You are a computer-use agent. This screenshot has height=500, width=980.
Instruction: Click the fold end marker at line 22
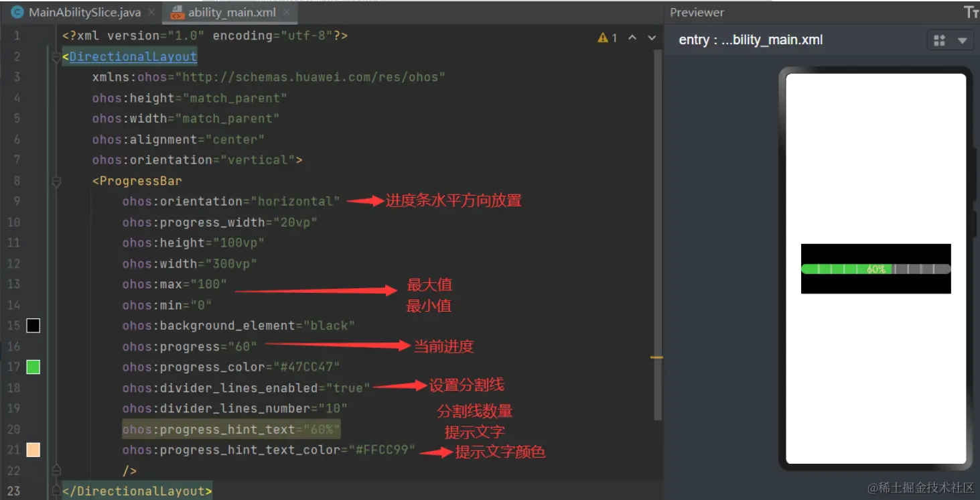(57, 471)
